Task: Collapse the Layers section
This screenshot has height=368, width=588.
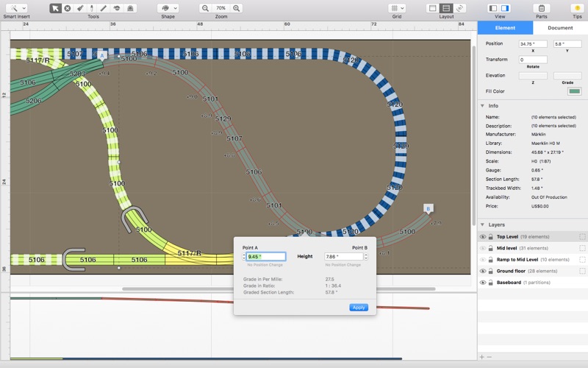Action: [482, 224]
